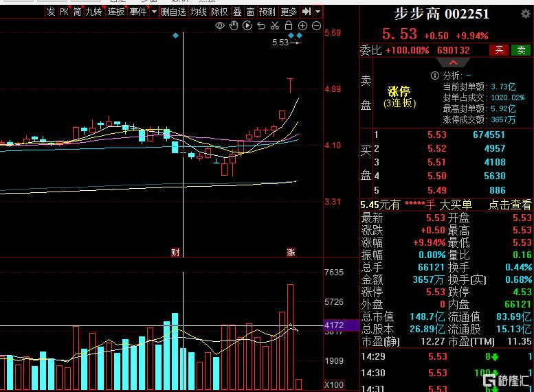This screenshot has width=534, height=392.
Task: Click the 涨停 (3连板) status label
Action: tap(399, 97)
